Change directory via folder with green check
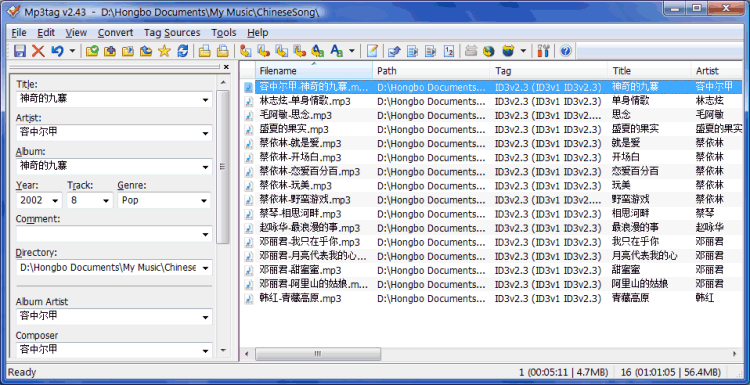Image resolution: width=750 pixels, height=385 pixels. click(x=92, y=51)
